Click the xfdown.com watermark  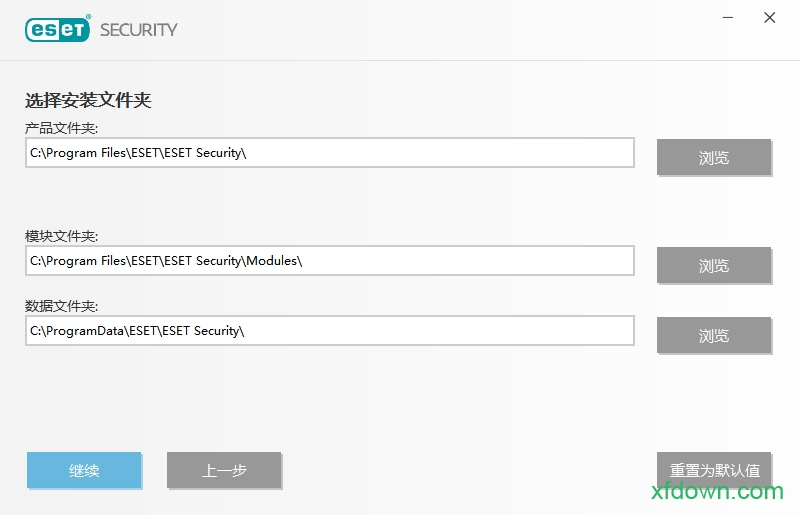point(717,492)
